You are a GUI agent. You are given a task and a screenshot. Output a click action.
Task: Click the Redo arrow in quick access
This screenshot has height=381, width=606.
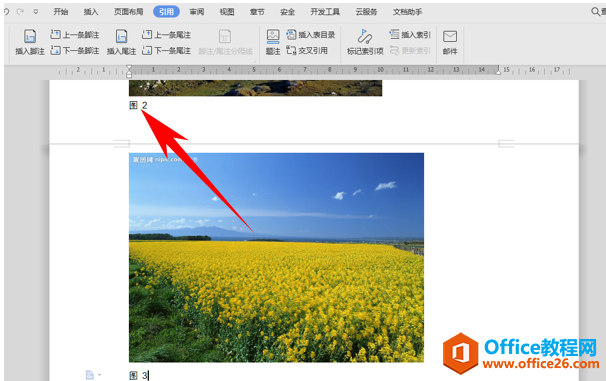(x=20, y=12)
